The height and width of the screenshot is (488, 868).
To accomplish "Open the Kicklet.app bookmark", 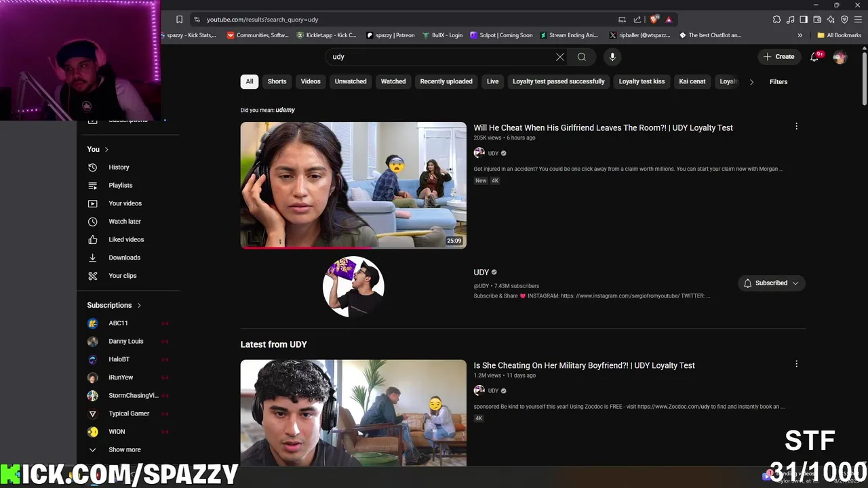I will (x=326, y=35).
